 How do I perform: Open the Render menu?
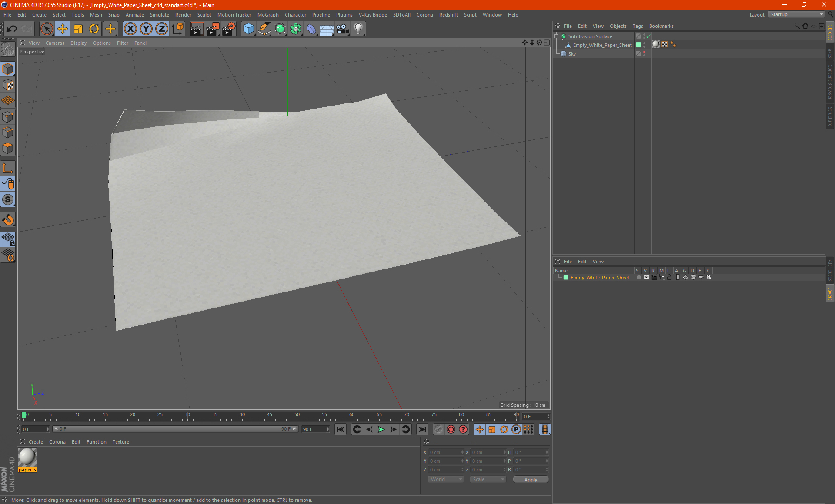[x=183, y=15]
